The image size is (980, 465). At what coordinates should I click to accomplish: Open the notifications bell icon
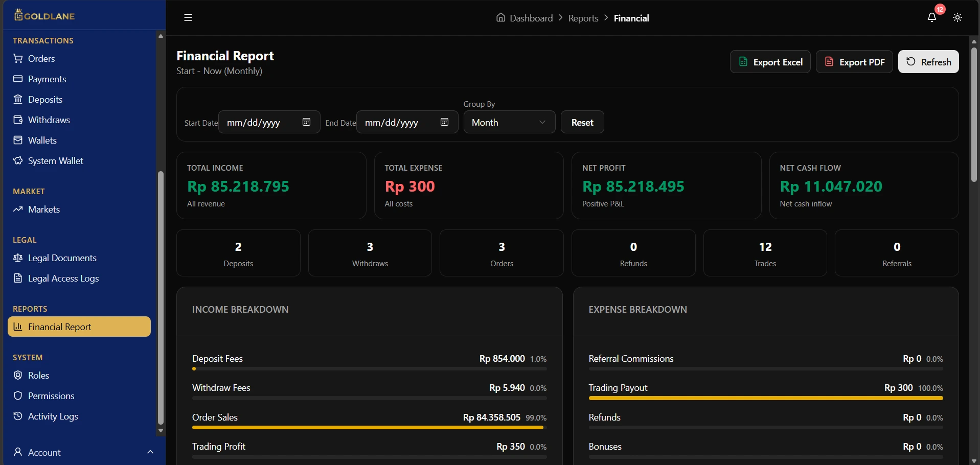point(932,17)
